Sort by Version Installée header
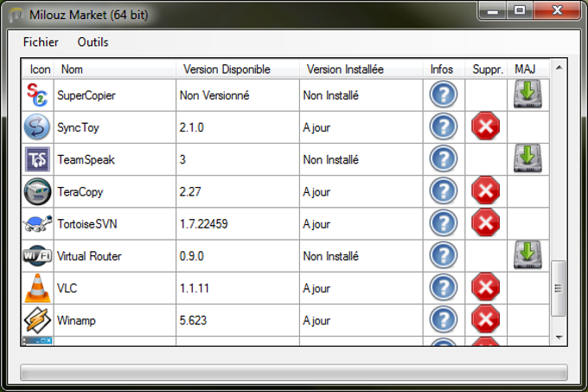The width and height of the screenshot is (588, 392). click(361, 69)
